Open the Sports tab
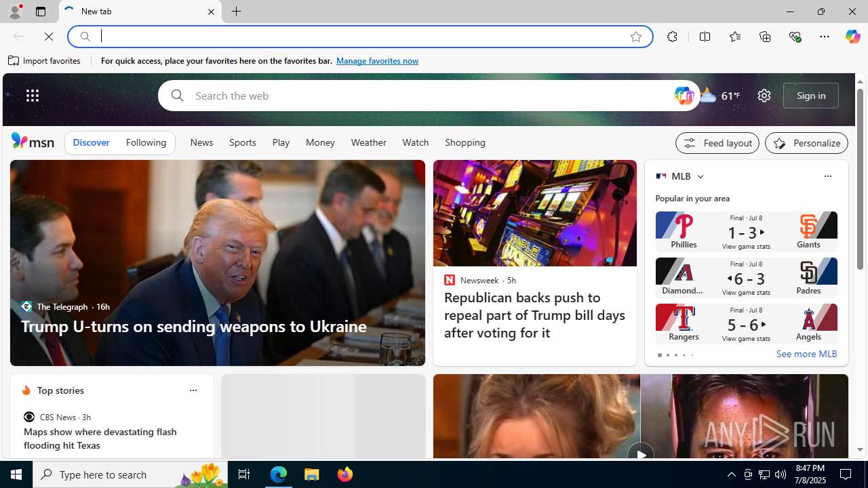 pos(242,143)
